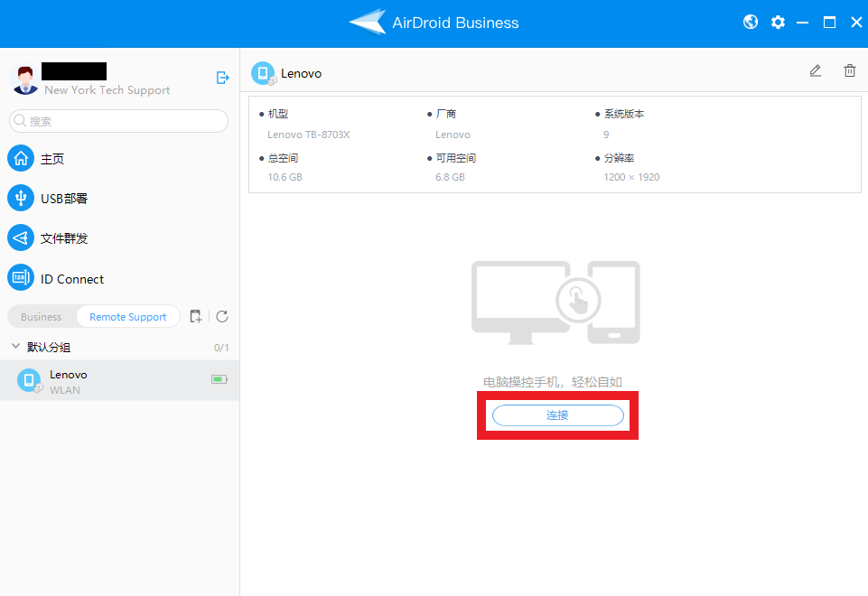Click the 系统版本 label
This screenshot has height=596, width=868.
[x=624, y=114]
